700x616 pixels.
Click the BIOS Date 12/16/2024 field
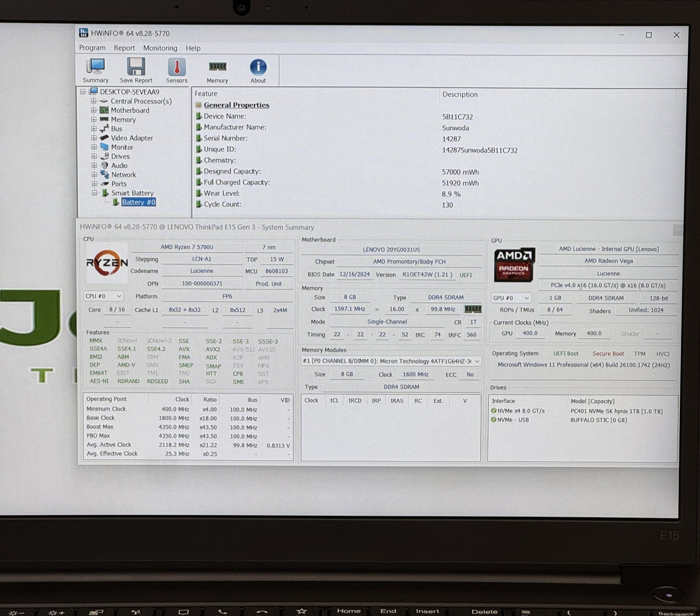354,274
